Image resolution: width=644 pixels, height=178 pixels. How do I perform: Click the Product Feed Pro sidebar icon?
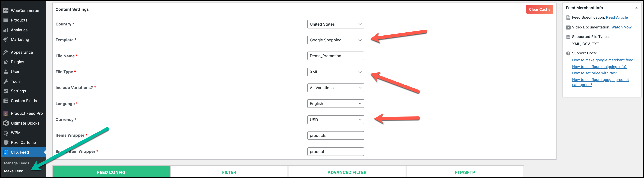click(6, 113)
